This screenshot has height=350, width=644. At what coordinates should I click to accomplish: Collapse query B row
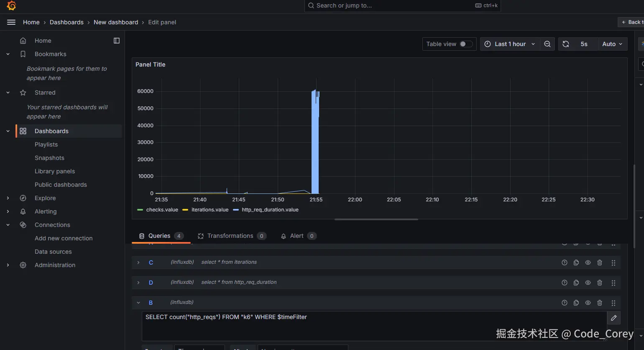(x=138, y=303)
